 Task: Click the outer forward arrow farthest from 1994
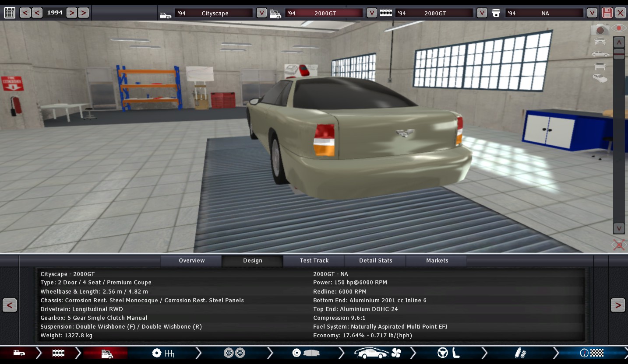84,13
